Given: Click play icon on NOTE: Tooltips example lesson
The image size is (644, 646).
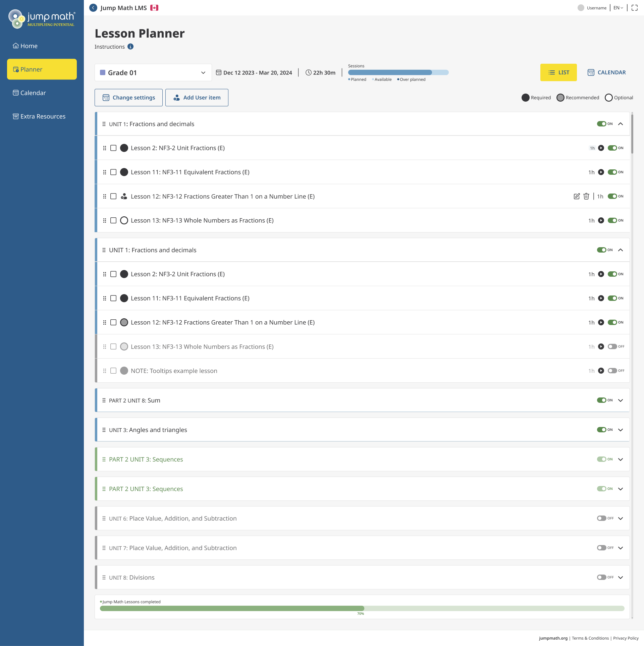Looking at the screenshot, I should tap(601, 371).
